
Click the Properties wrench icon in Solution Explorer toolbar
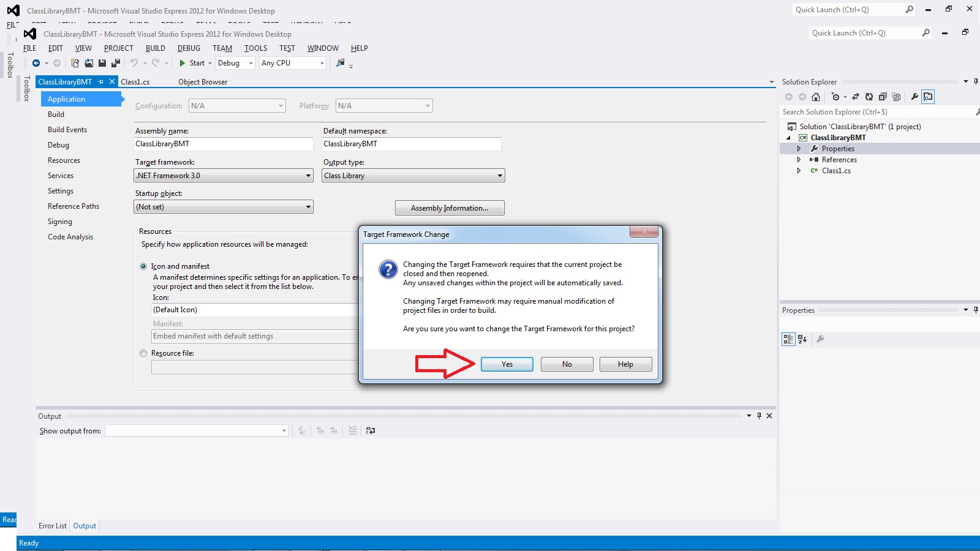[x=914, y=97]
